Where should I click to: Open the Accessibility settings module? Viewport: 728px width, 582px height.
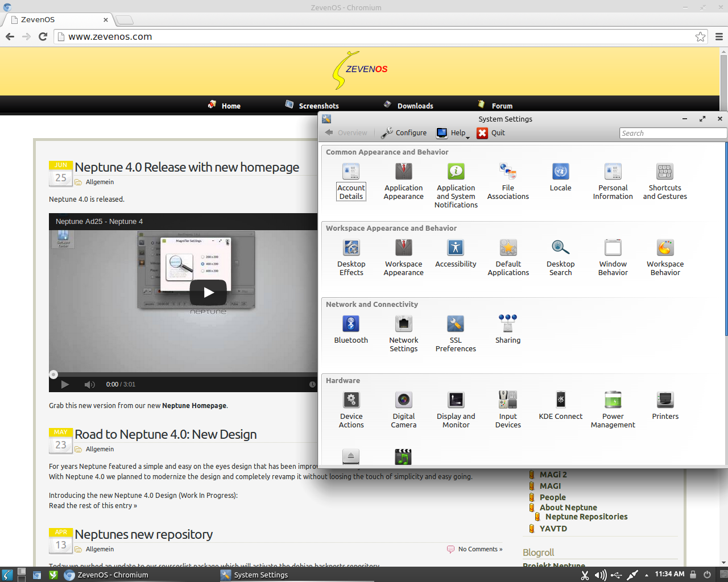coord(456,253)
